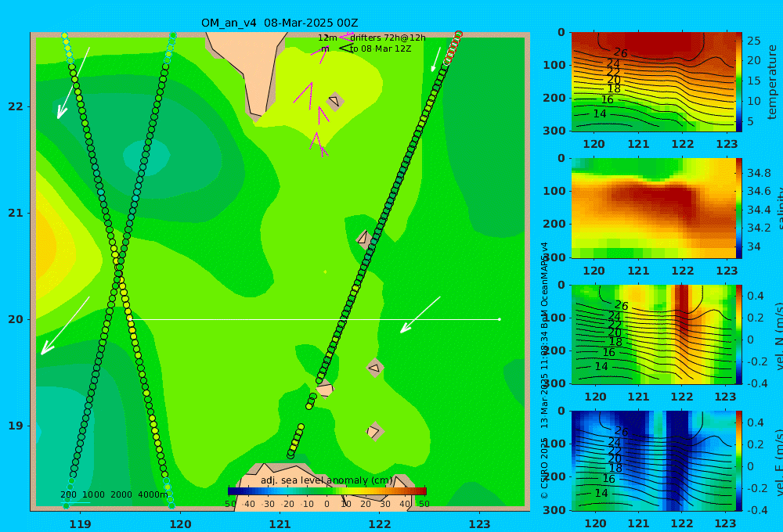
Task: Click the "4000m" depth contour legend label
Action: point(153,494)
